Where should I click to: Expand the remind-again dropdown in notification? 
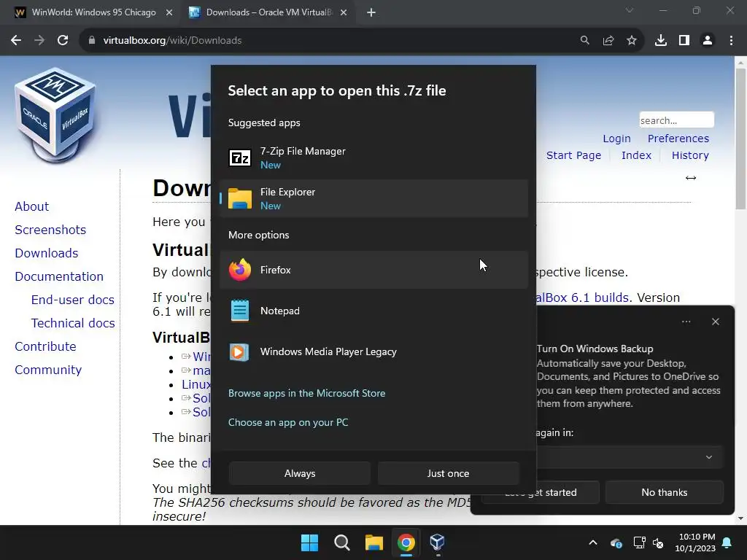point(709,457)
